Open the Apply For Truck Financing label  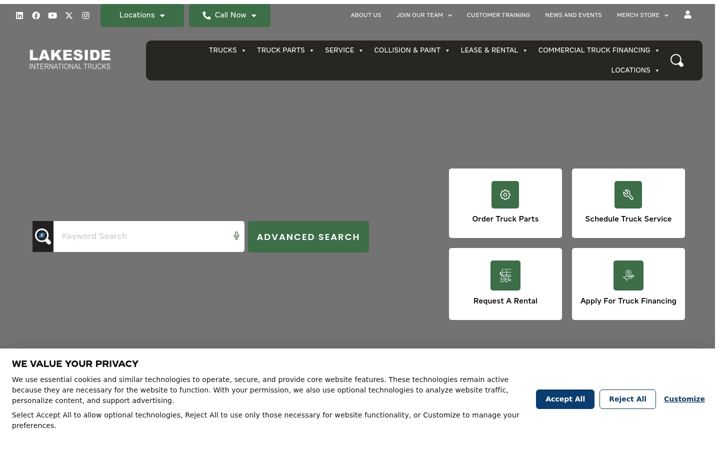(628, 301)
